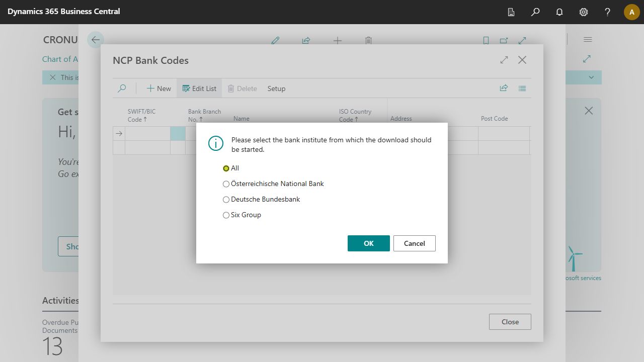Viewport: 644px width, 362px height.
Task: Dismiss the notification with X
Action: pyautogui.click(x=53, y=77)
